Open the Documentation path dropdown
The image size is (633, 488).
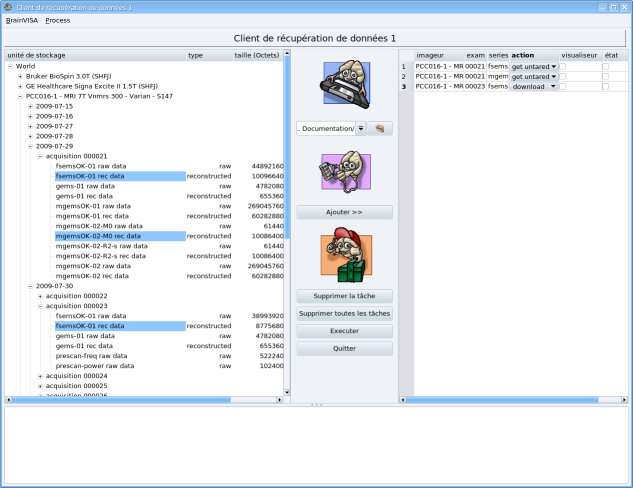(360, 129)
